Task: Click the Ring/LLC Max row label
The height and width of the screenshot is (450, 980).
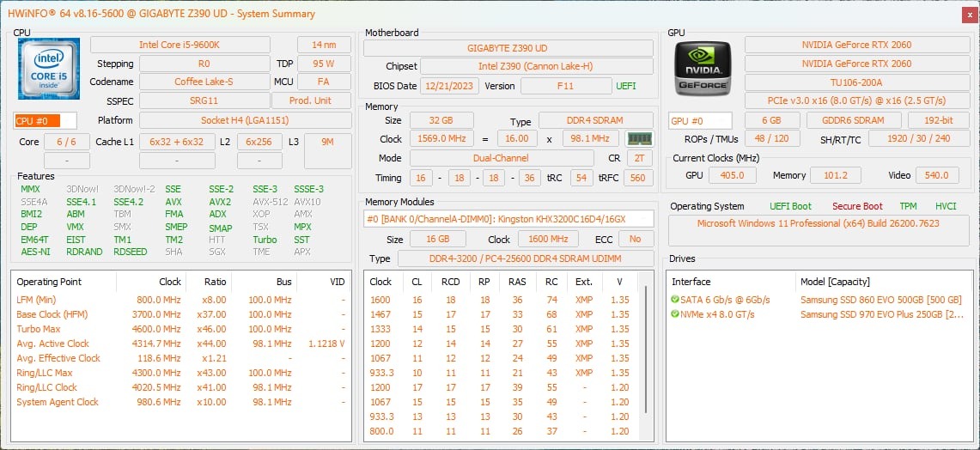Action: coord(45,373)
